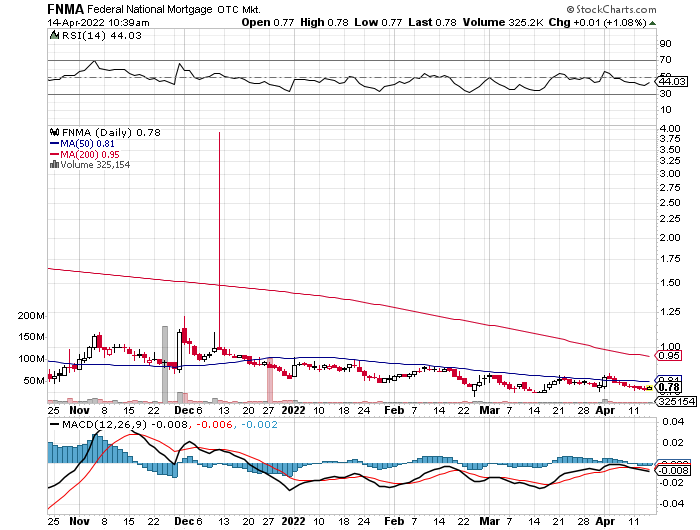Click the 200M volume axis label

coord(31,316)
